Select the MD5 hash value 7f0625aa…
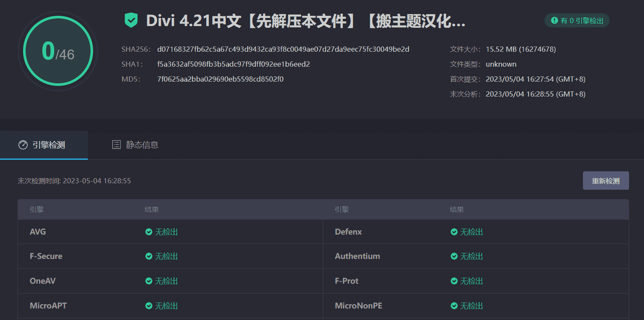This screenshot has height=320, width=644. tap(220, 79)
